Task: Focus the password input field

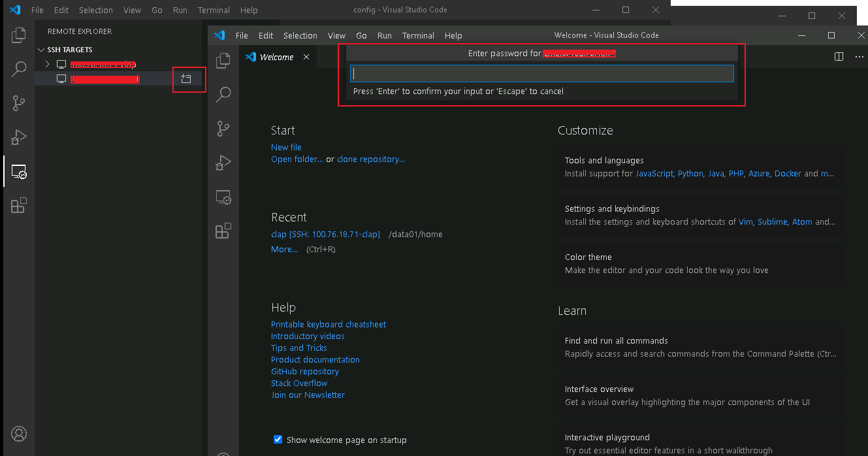Action: click(542, 73)
